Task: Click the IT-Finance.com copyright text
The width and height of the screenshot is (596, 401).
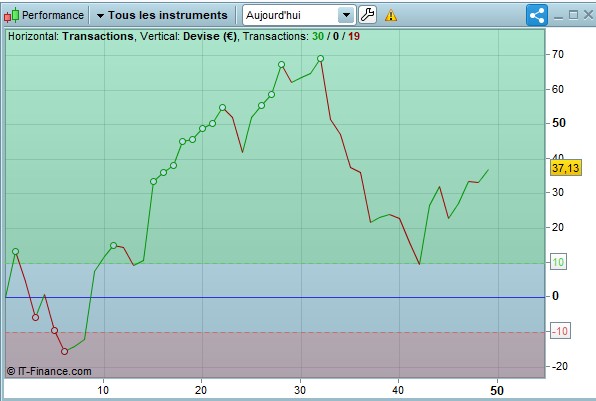Action: click(x=49, y=371)
